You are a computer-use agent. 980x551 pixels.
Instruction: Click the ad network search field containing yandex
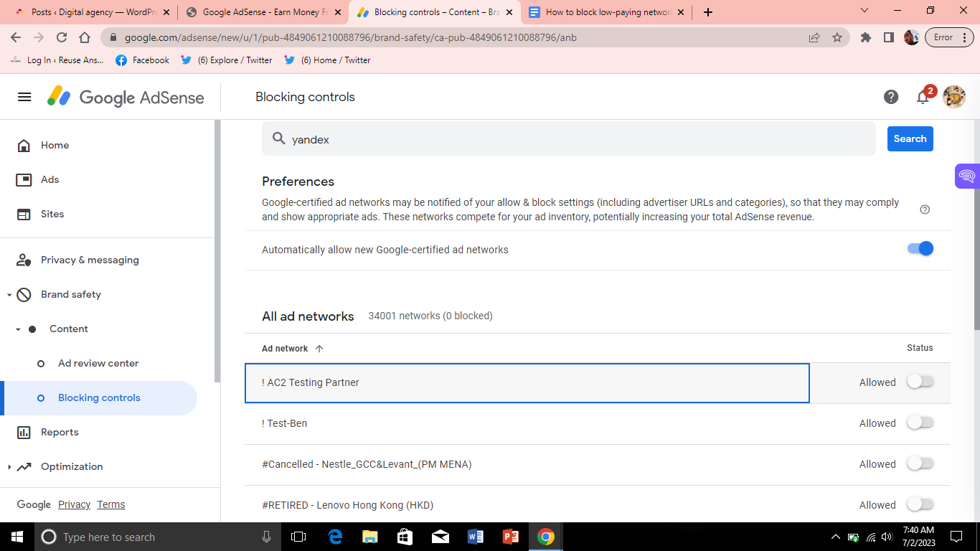[568, 138]
